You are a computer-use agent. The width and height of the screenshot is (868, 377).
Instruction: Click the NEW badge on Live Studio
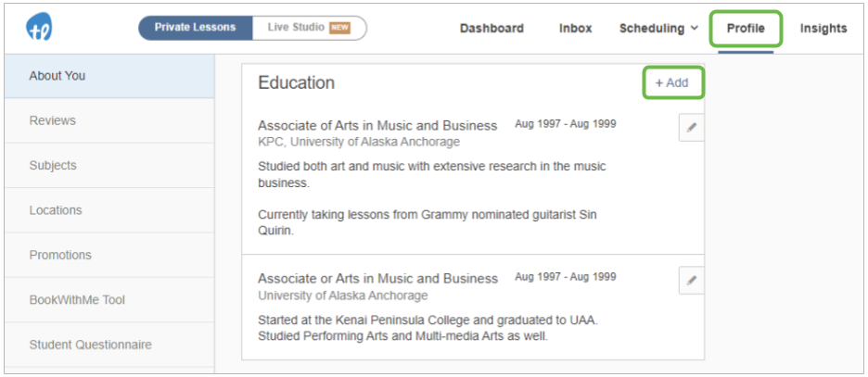(x=340, y=28)
